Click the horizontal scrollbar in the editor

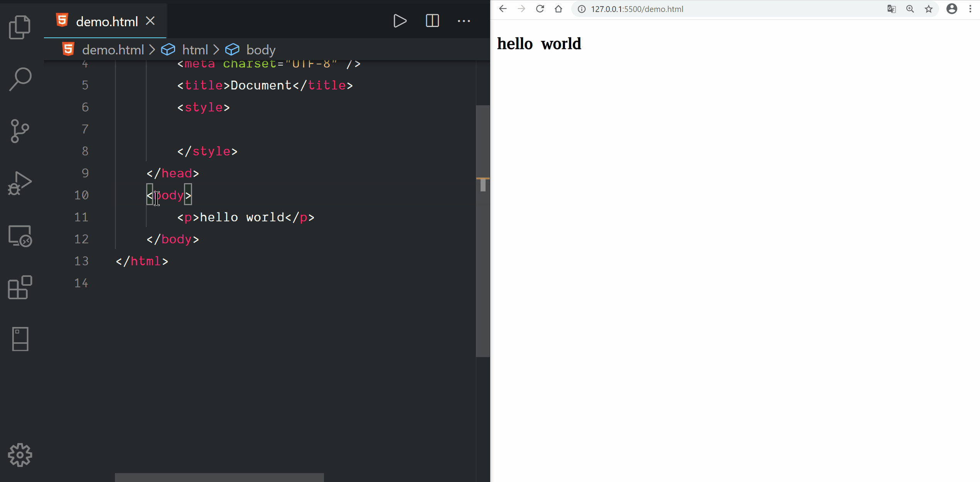coord(219,477)
